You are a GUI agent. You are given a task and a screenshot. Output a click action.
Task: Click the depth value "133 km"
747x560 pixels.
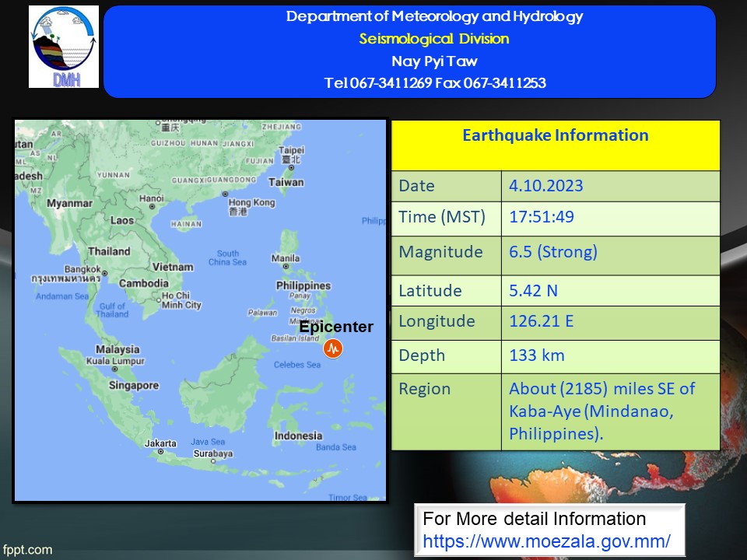click(537, 355)
